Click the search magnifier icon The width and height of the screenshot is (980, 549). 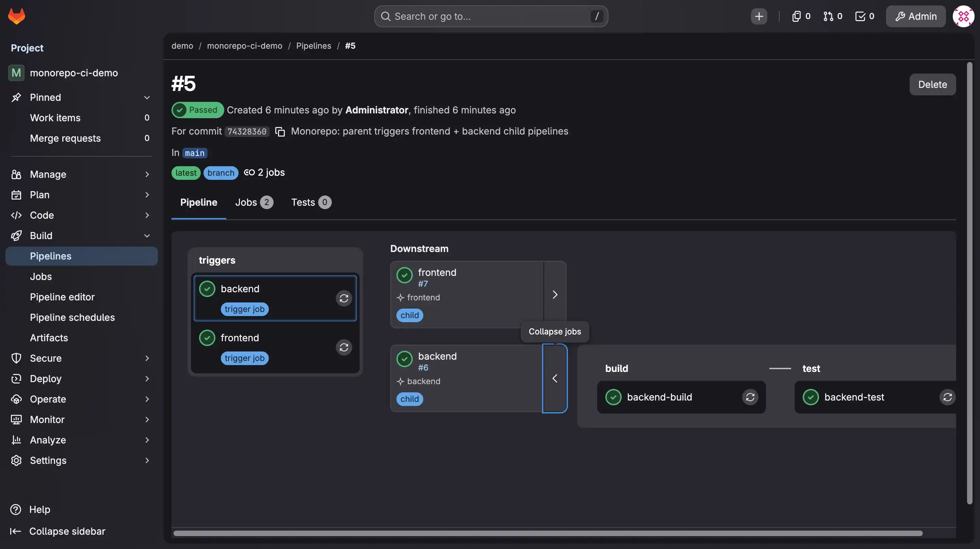click(386, 16)
